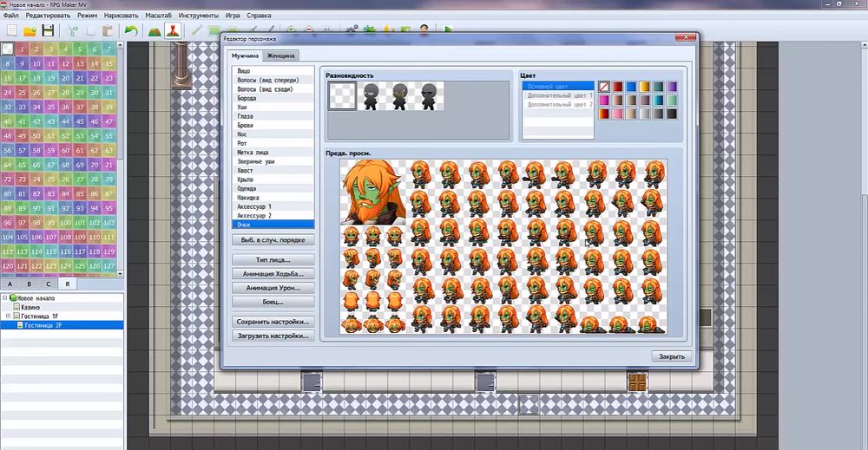Pick the yellow color swatch

pyautogui.click(x=644, y=86)
